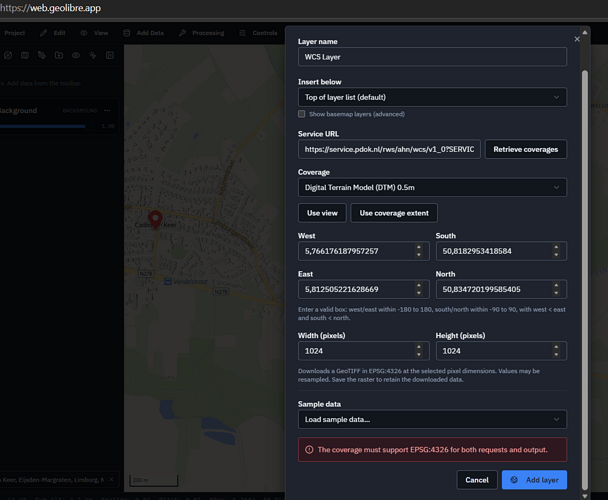608x500 pixels.
Task: Click the eye visibility icon in sidebar toolbar
Action: click(x=76, y=55)
